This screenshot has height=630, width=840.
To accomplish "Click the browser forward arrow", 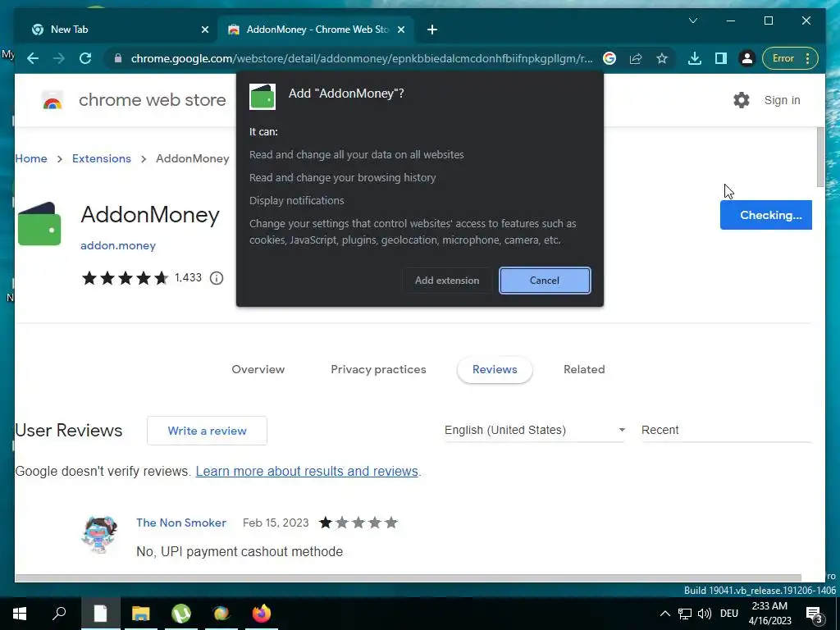I will pos(58,58).
